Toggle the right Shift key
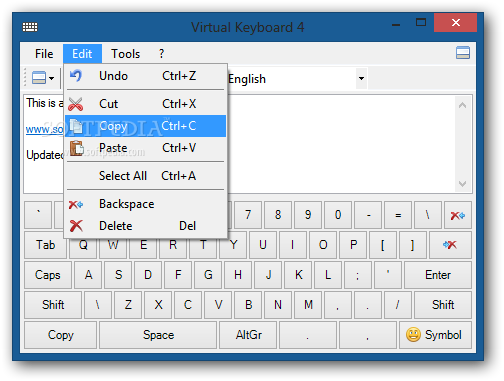The height and width of the screenshot is (381, 504). (x=443, y=305)
